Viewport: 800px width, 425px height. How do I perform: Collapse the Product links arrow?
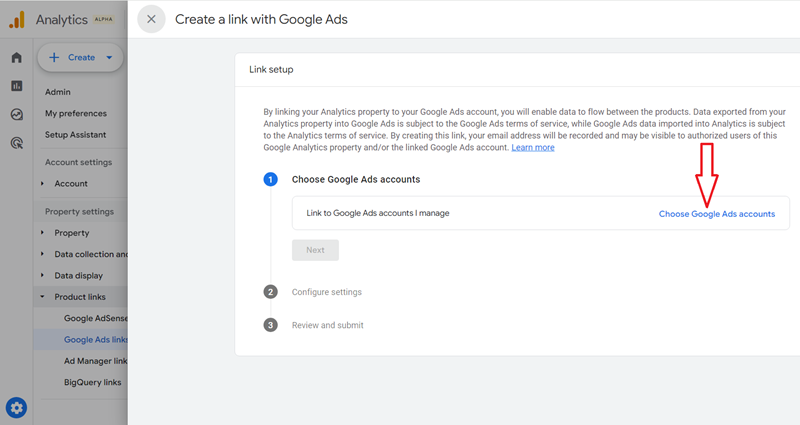[42, 297]
